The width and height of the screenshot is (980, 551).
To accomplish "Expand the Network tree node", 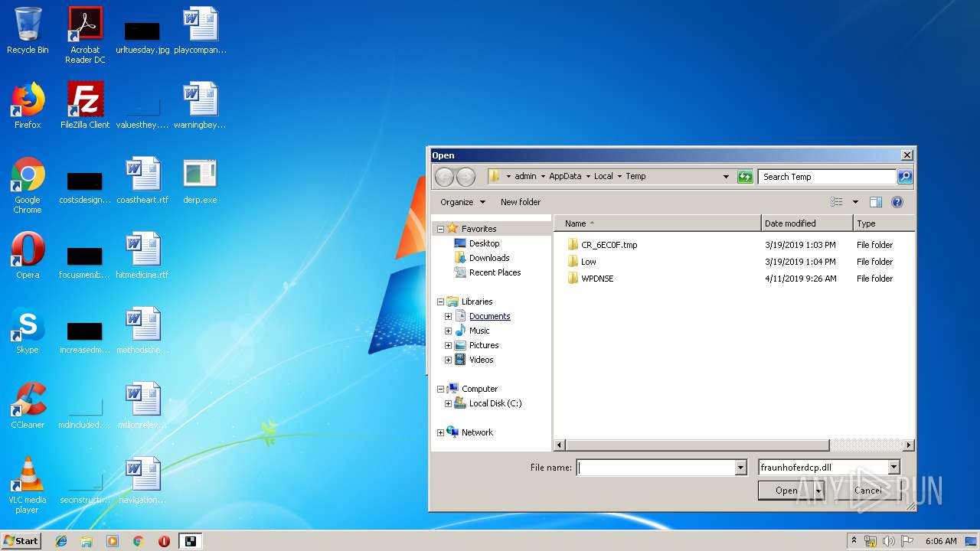I will coord(440,432).
